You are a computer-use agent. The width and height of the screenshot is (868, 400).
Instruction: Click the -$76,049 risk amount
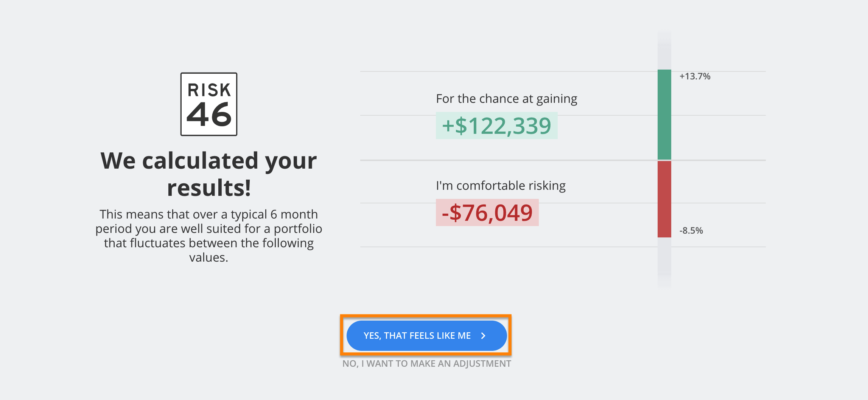[487, 213]
